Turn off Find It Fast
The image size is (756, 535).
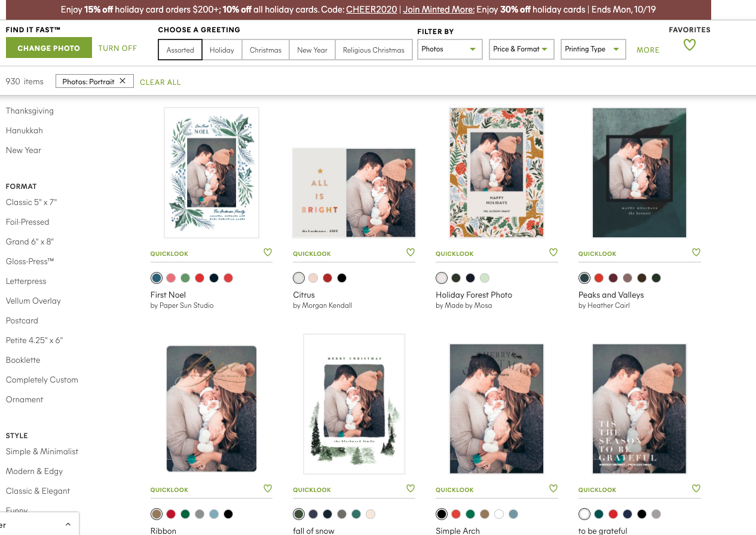[x=118, y=48]
